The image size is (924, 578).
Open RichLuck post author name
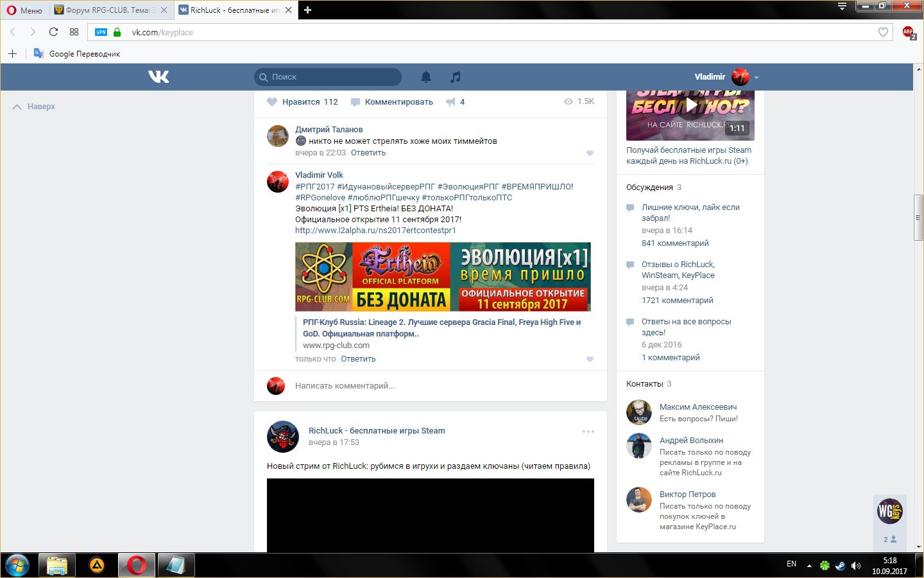pyautogui.click(x=377, y=431)
